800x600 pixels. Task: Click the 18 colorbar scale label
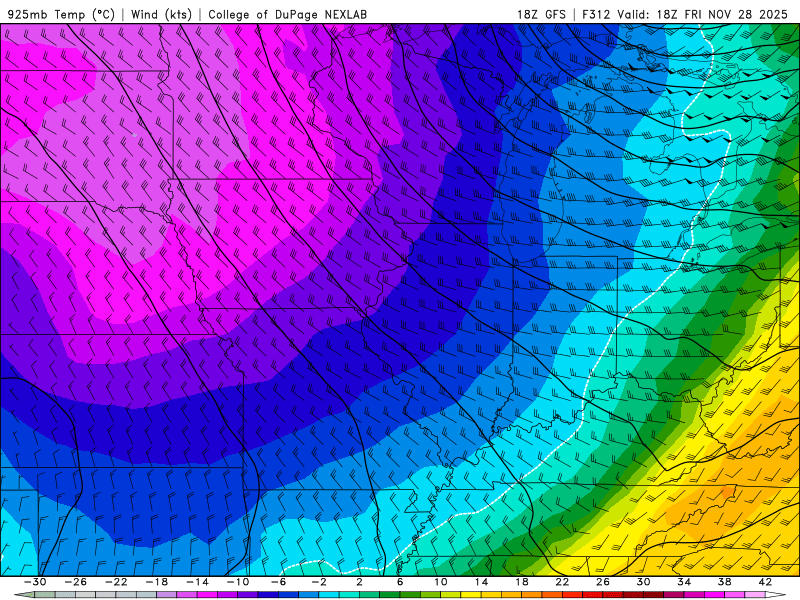click(x=522, y=582)
